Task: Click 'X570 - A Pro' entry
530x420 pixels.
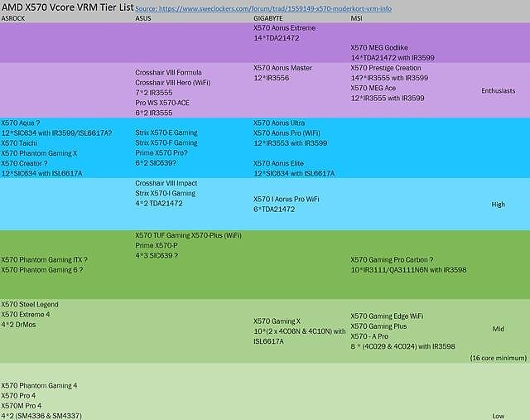Action: tap(369, 336)
